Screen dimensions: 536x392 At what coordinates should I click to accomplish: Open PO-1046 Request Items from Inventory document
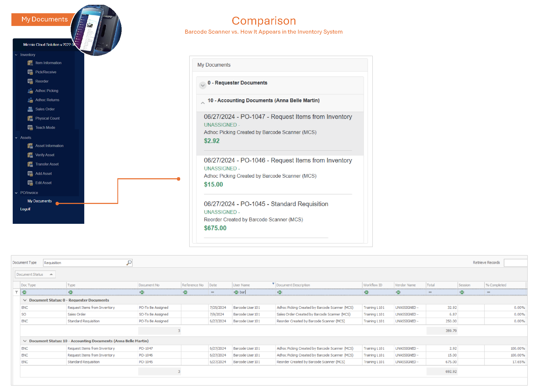278,161
